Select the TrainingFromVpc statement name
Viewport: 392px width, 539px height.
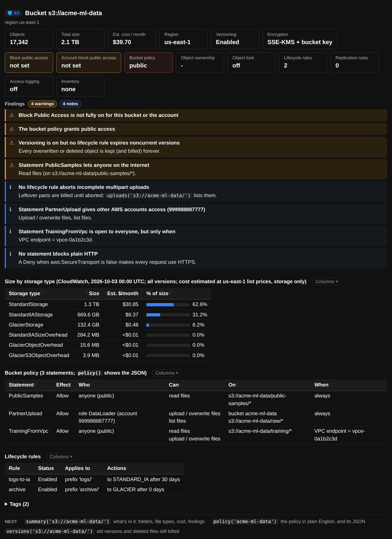[28, 431]
